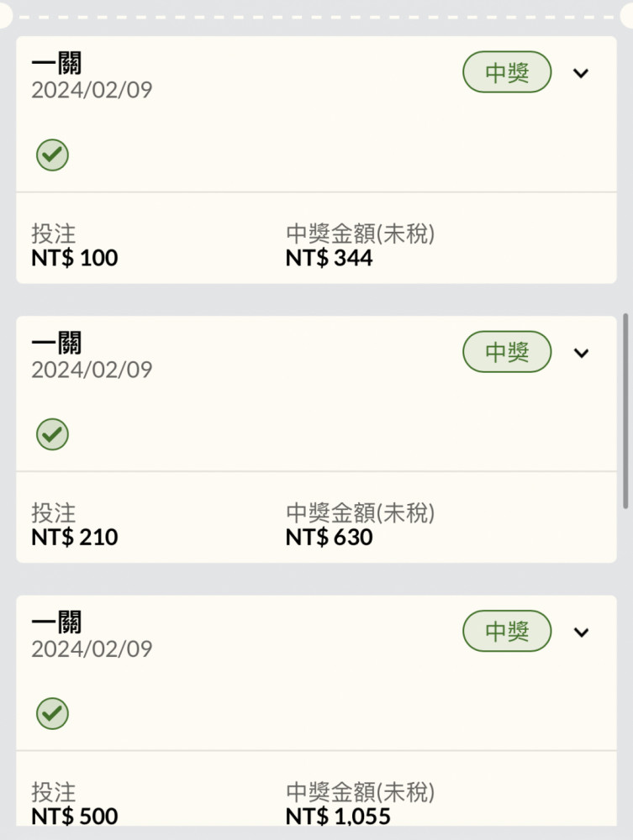Image resolution: width=633 pixels, height=840 pixels.
Task: Click the NT$ 344 winning amount
Action: coord(329,258)
